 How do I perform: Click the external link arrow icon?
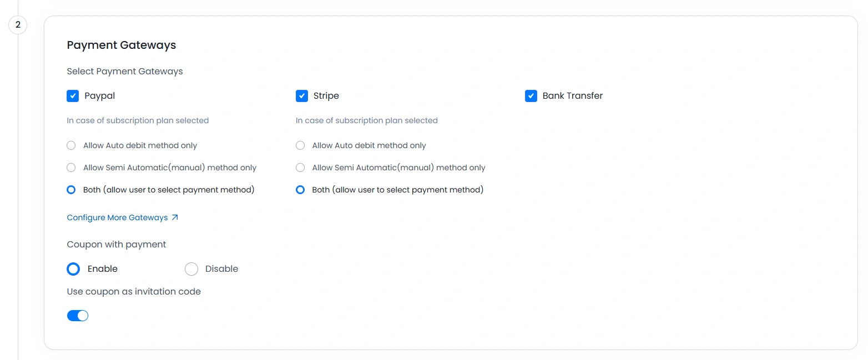(x=174, y=217)
